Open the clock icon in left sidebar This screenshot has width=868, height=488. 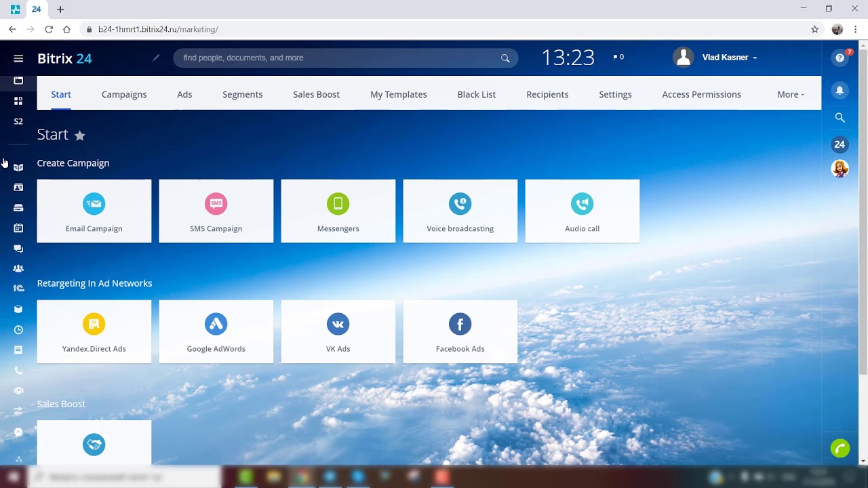18,330
